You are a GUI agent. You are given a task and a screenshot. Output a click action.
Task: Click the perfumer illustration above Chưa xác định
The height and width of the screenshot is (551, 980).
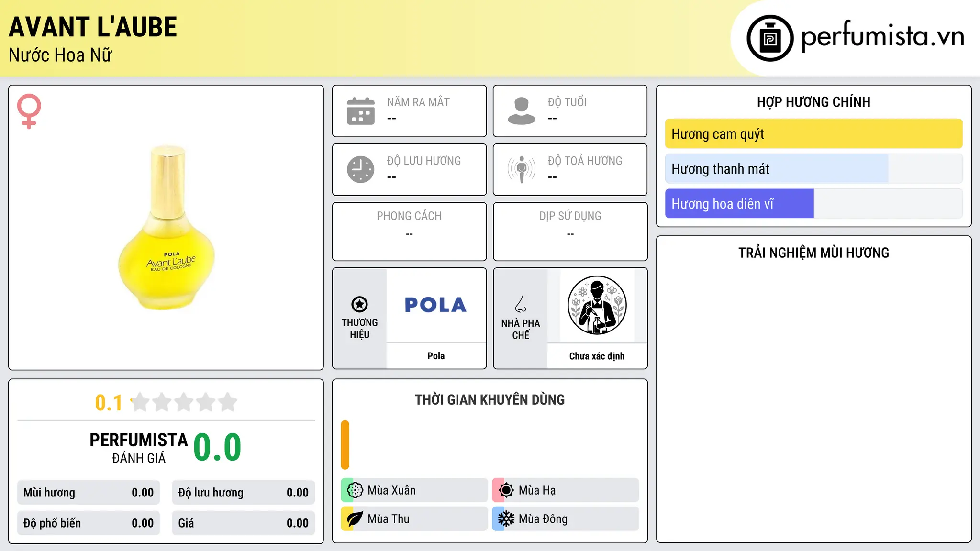coord(597,305)
